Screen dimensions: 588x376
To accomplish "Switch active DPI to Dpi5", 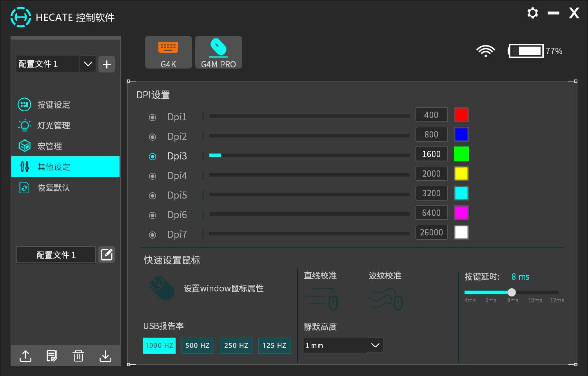I will (152, 195).
